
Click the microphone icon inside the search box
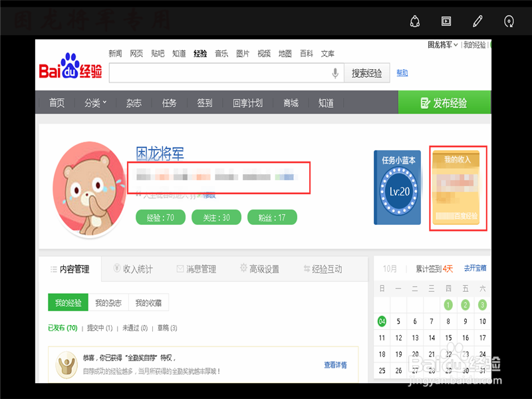click(335, 73)
